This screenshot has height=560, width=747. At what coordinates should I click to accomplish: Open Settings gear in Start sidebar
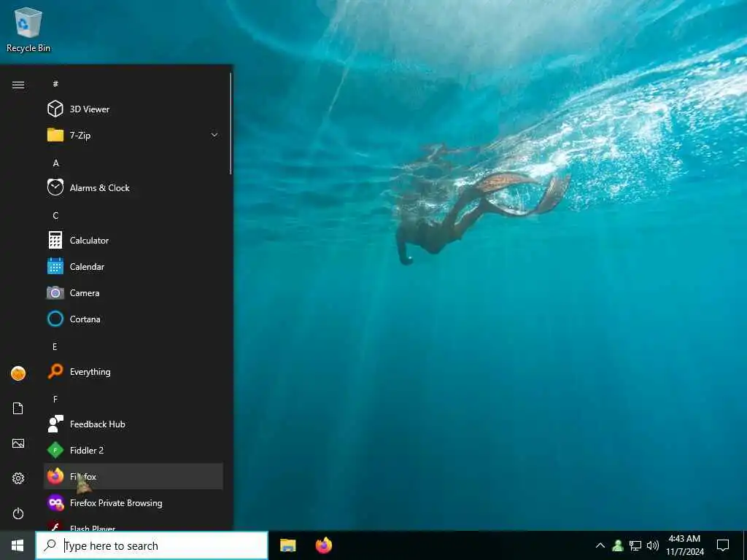tap(18, 478)
